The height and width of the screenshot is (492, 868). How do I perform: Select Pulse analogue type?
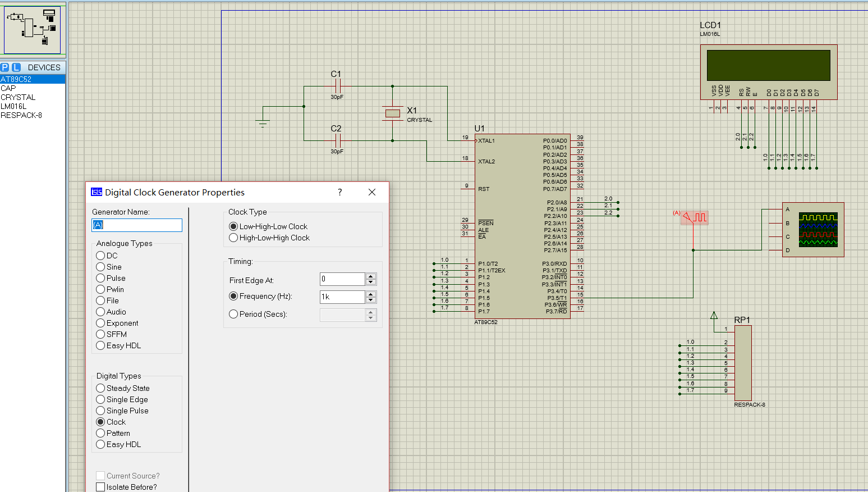click(x=100, y=278)
